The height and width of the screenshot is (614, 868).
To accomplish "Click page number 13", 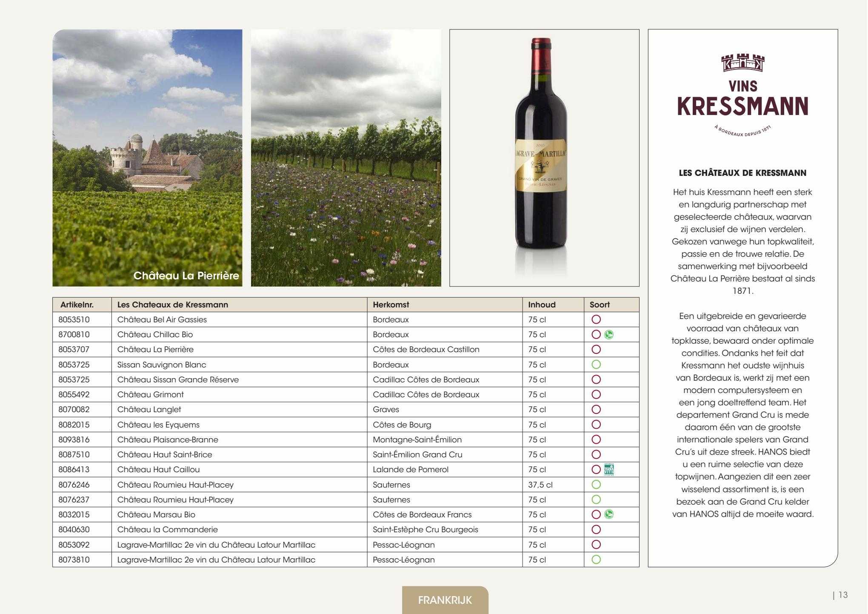I will (843, 595).
